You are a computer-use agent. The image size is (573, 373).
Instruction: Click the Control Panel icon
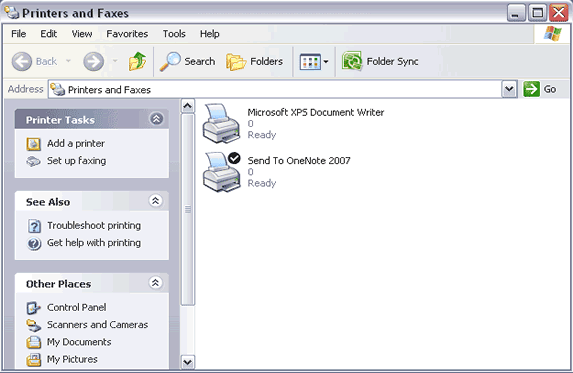(33, 308)
